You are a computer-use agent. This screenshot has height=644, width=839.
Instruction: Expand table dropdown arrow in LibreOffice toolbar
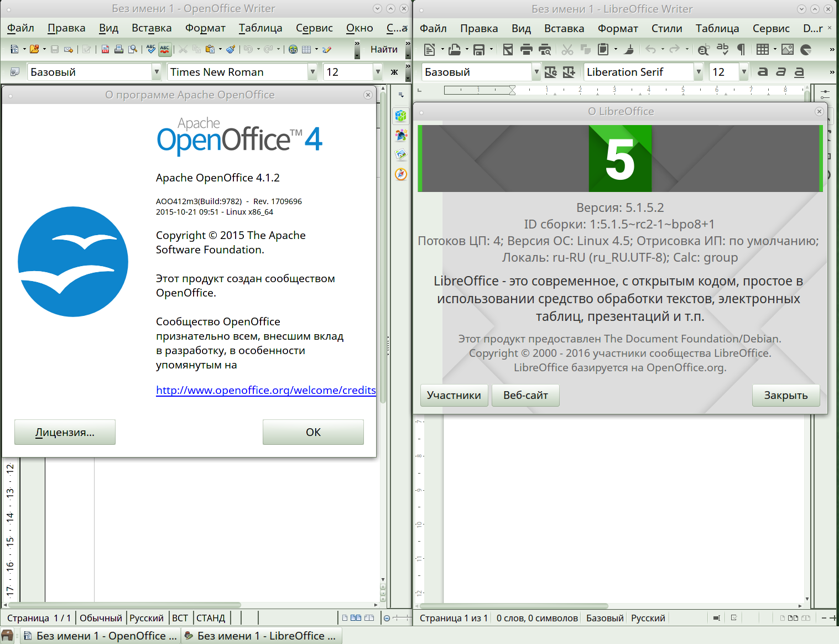point(775,50)
